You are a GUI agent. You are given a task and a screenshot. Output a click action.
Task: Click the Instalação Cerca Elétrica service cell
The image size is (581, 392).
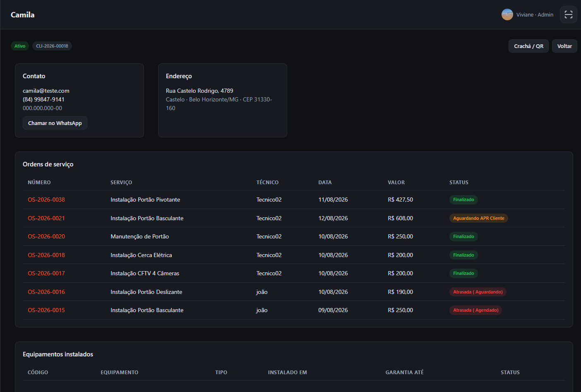141,255
